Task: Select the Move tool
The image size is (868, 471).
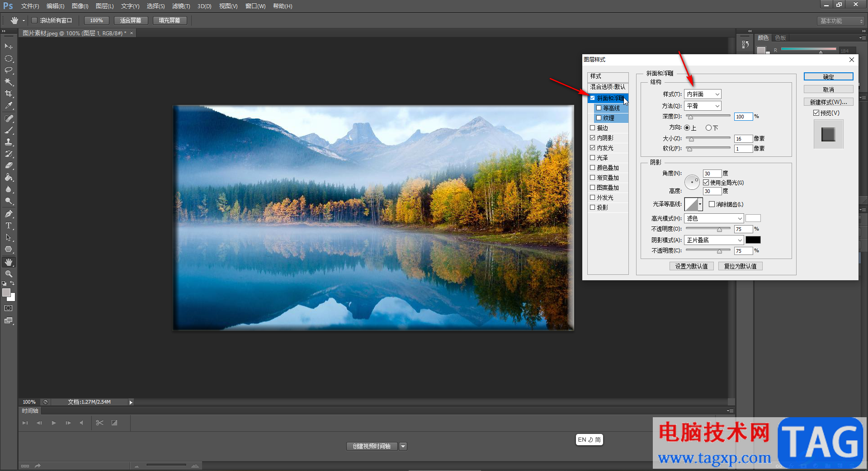Action: (9, 47)
